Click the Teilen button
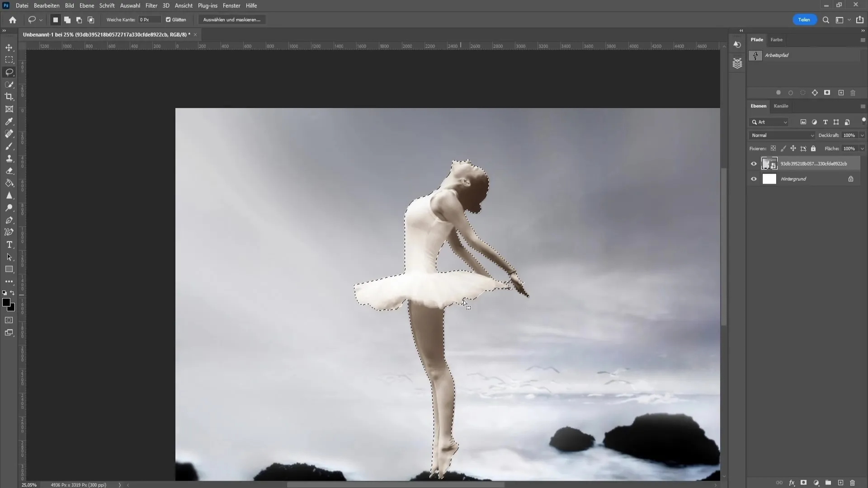The width and height of the screenshot is (868, 488). (804, 20)
